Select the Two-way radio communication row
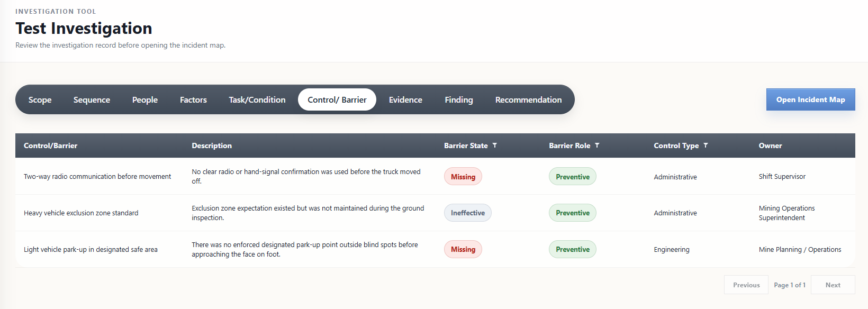The image size is (868, 309). click(x=97, y=177)
